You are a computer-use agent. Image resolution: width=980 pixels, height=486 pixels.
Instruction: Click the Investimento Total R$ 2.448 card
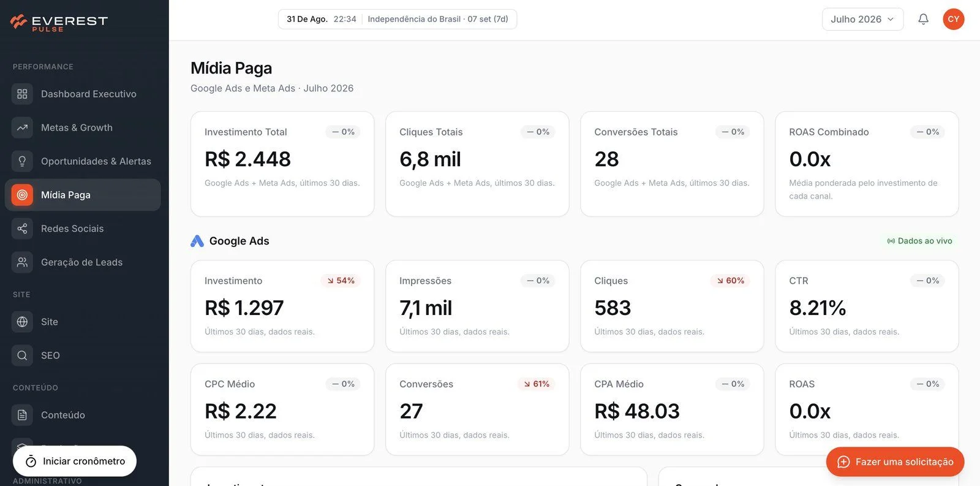click(282, 164)
